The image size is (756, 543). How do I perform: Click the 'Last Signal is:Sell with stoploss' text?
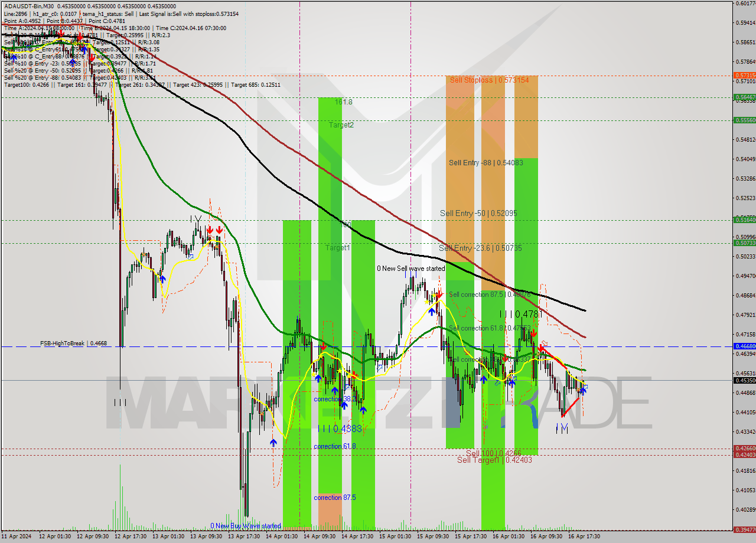pyautogui.click(x=190, y=13)
